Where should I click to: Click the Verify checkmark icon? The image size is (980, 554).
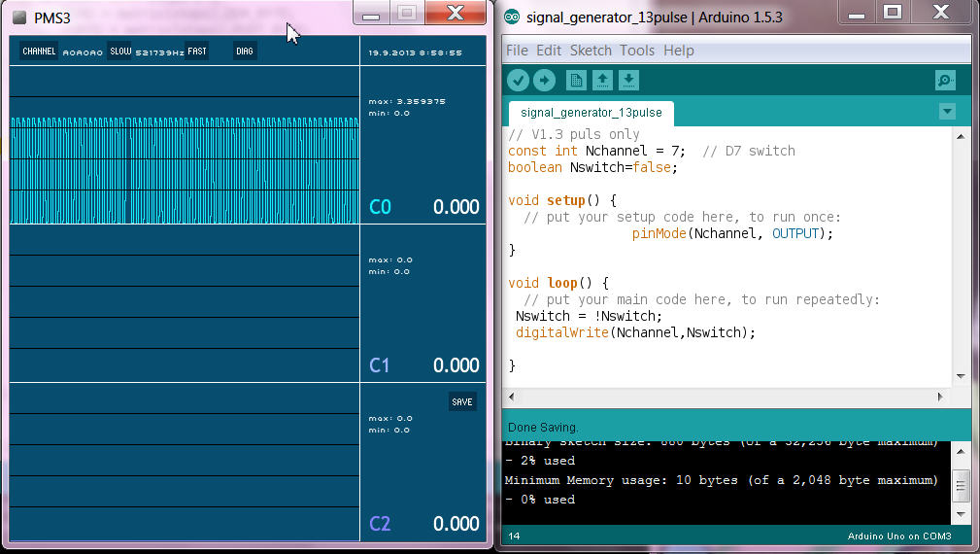point(519,81)
